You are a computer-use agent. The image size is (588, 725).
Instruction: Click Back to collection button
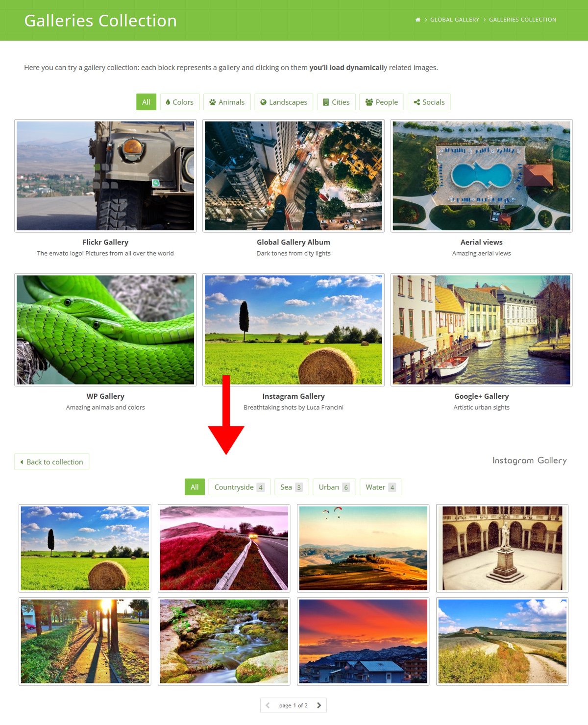52,461
